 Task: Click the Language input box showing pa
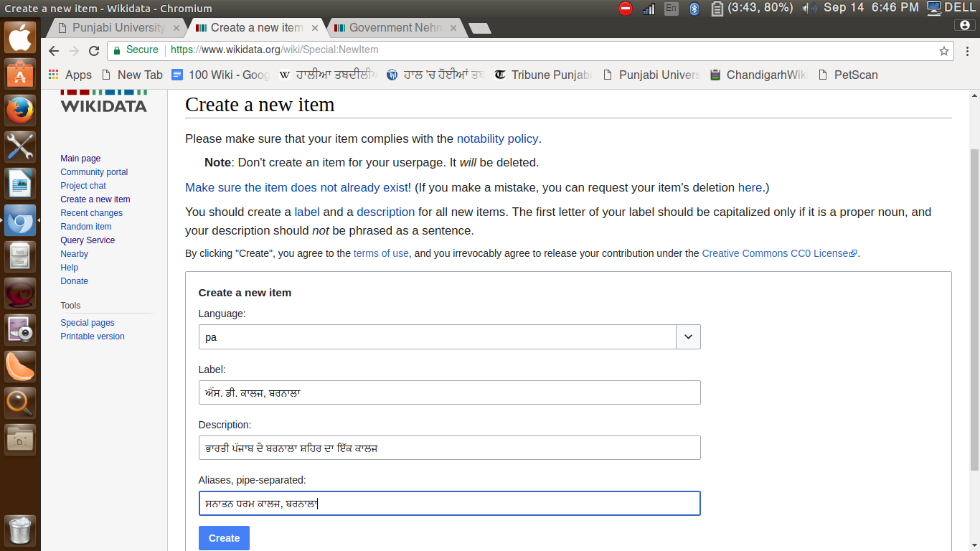[438, 337]
